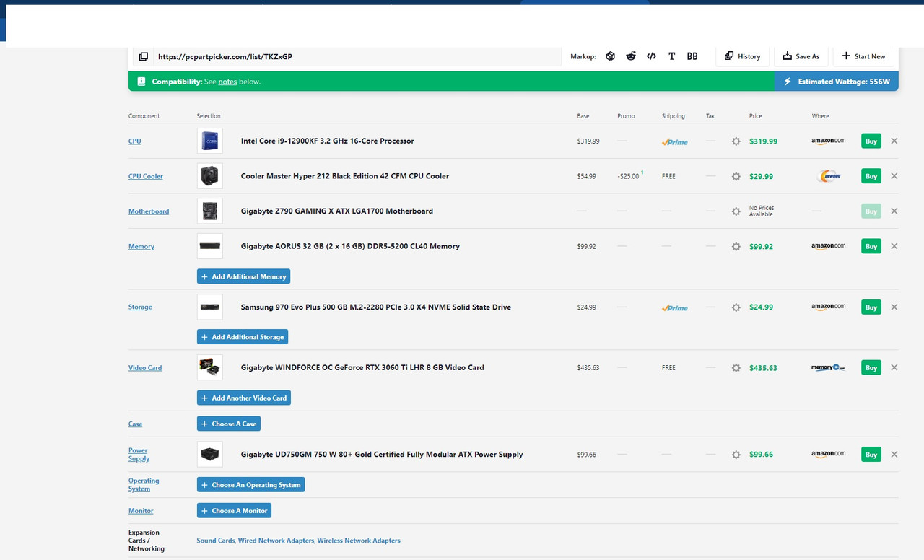Buy the Gigabyte AORUS memory
Viewport: 924px width, 560px height.
(871, 246)
